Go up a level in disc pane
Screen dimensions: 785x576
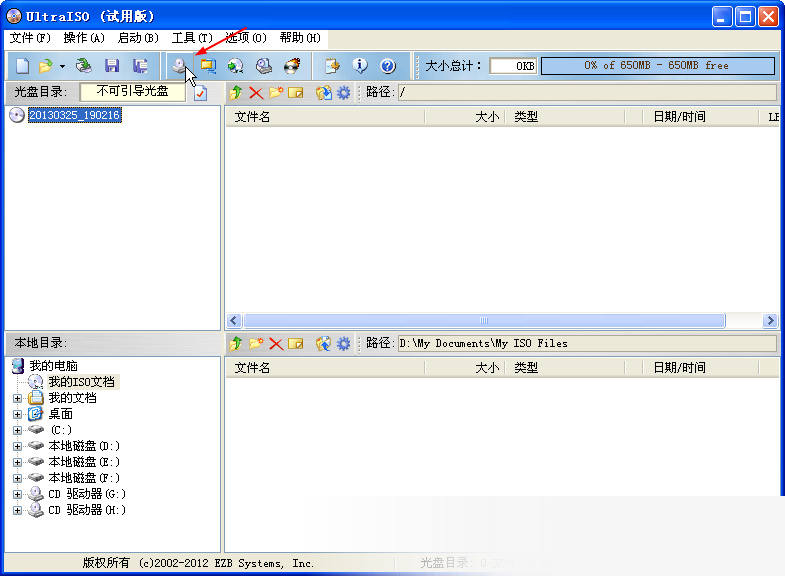pyautogui.click(x=236, y=93)
